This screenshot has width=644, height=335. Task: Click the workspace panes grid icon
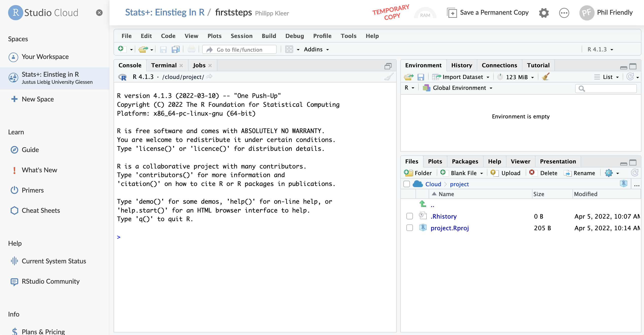pyautogui.click(x=289, y=49)
